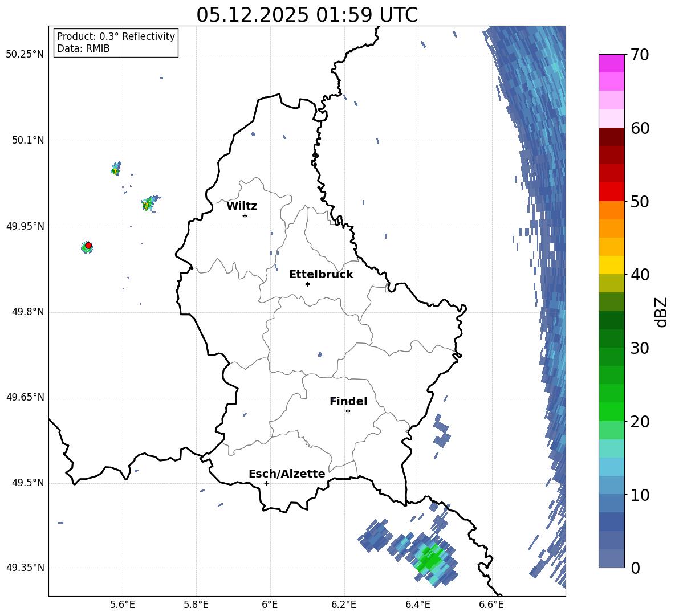Click the Wiltz city label
Image resolution: width=675 pixels, height=616 pixels.
pyautogui.click(x=242, y=206)
